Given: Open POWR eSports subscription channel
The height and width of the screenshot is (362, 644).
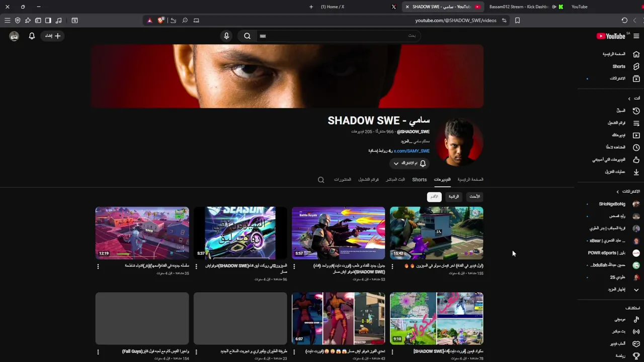Looking at the screenshot, I should 614,253.
